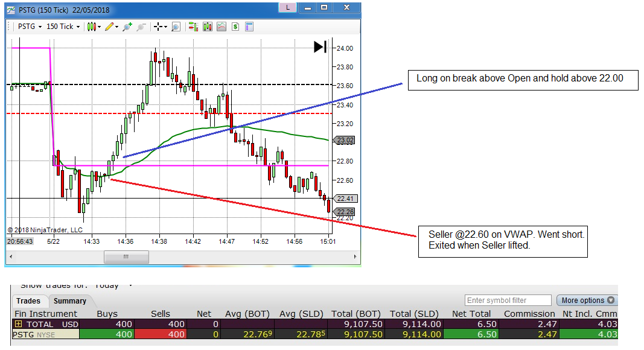Click the 5/22 date axis label
644x350 pixels.
click(x=53, y=241)
